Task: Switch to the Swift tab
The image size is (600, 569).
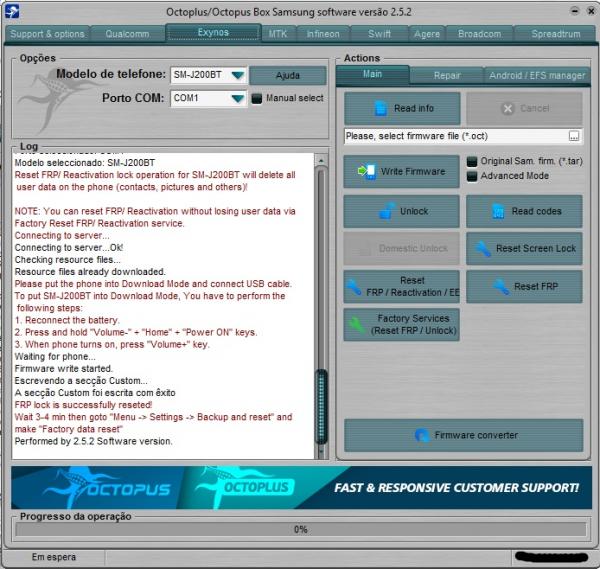Action: pyautogui.click(x=379, y=34)
